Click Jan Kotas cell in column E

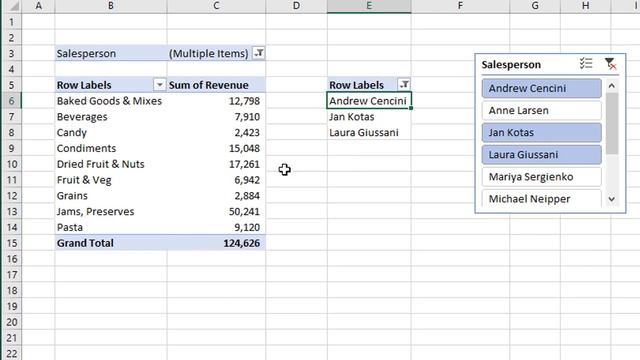[x=369, y=117]
